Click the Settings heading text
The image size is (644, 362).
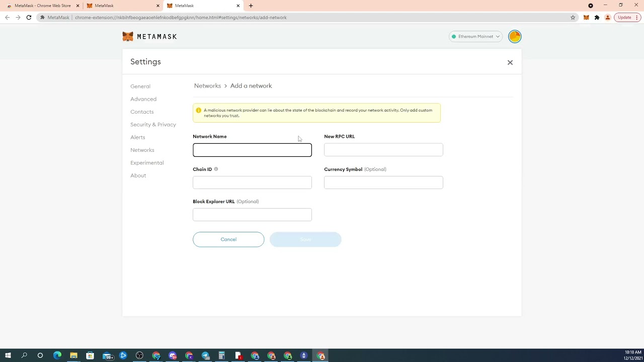145,61
